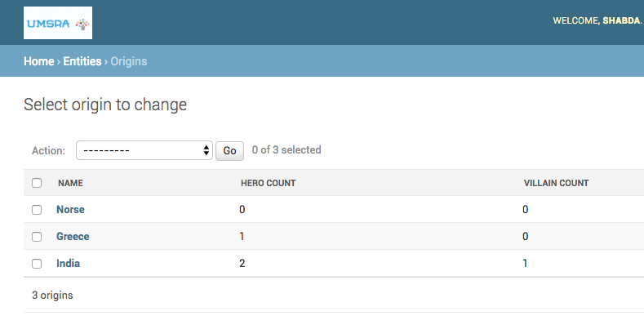The width and height of the screenshot is (644, 316).
Task: Check the box for Norse row
Action: coord(37,210)
